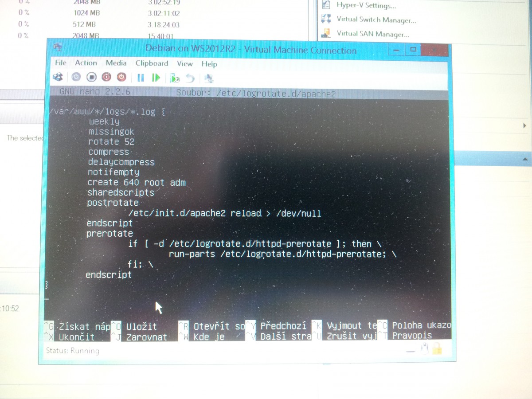Click the red Shut Down toolbar icon
The width and height of the screenshot is (532, 399).
(106, 77)
